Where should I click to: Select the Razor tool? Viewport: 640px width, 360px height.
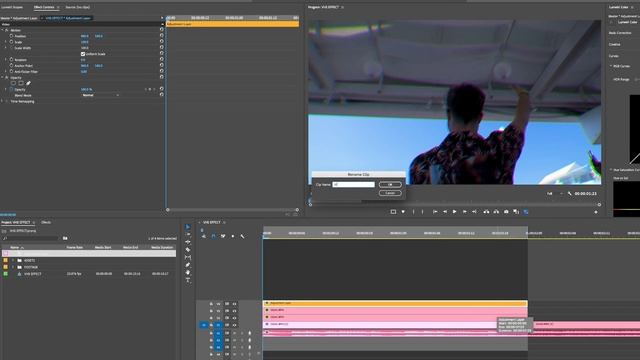[x=188, y=249]
